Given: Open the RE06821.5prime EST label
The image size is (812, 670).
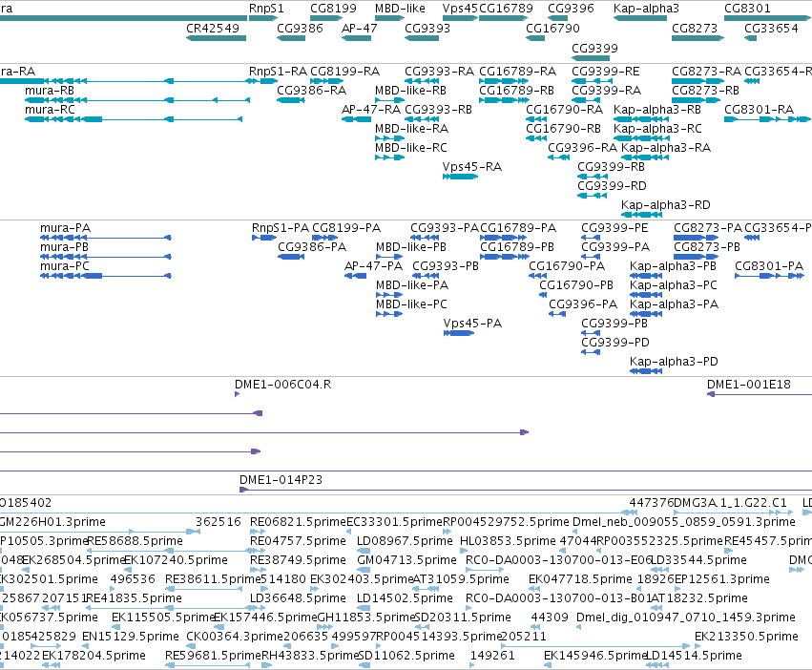Looking at the screenshot, I should (x=298, y=522).
